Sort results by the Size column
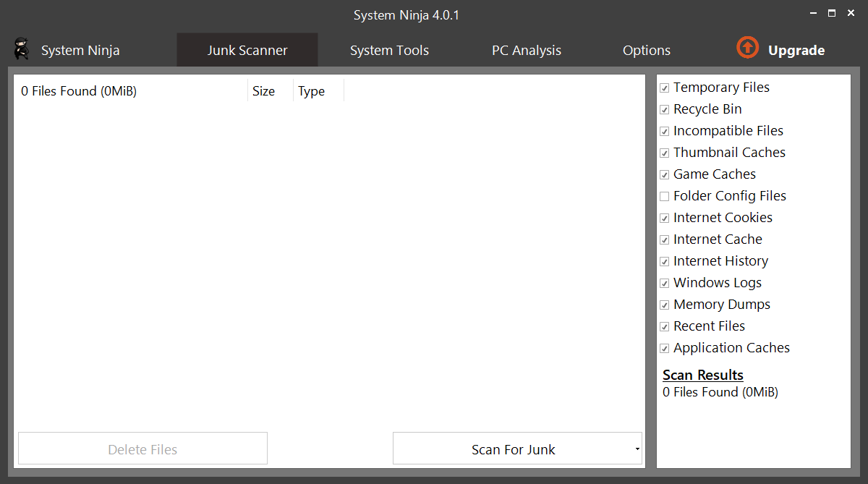Image resolution: width=868 pixels, height=484 pixels. 264,91
